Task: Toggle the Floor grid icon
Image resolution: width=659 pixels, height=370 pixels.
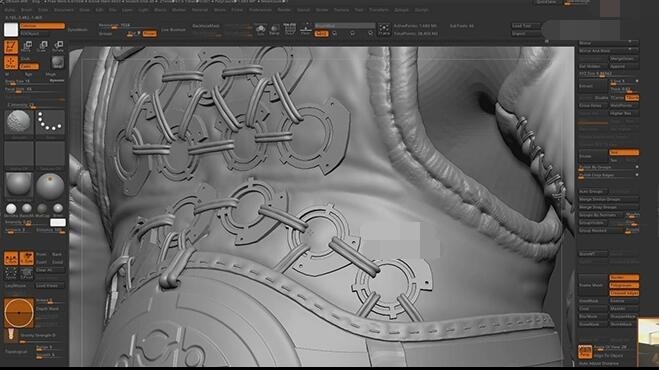Action: coord(306,29)
